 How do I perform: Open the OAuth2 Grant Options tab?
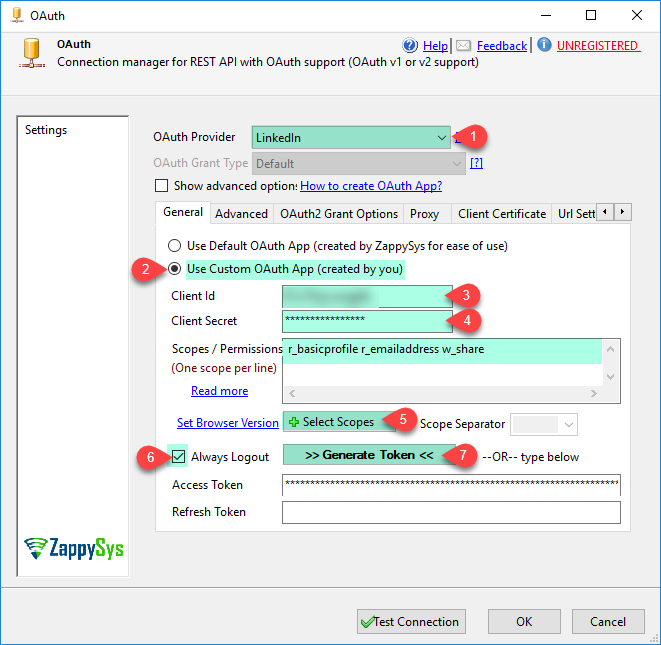tap(339, 214)
